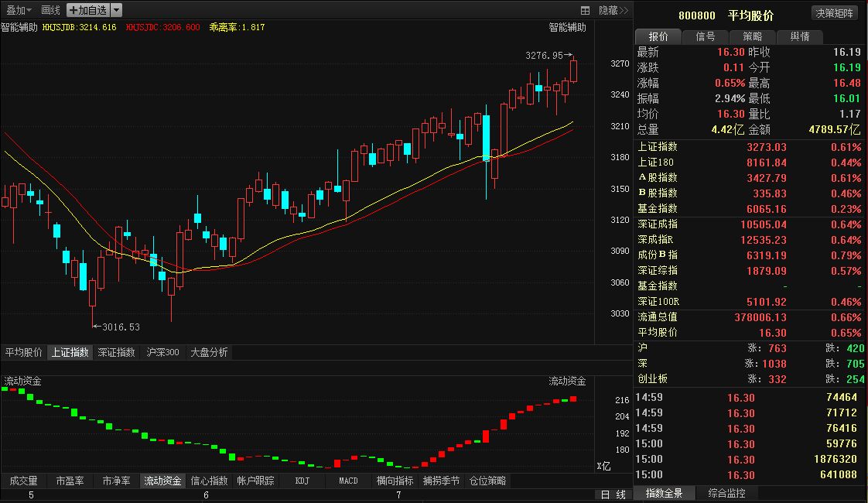Switch to the 报价 quote tab
Image resolution: width=868 pixels, height=503 pixels.
658,36
